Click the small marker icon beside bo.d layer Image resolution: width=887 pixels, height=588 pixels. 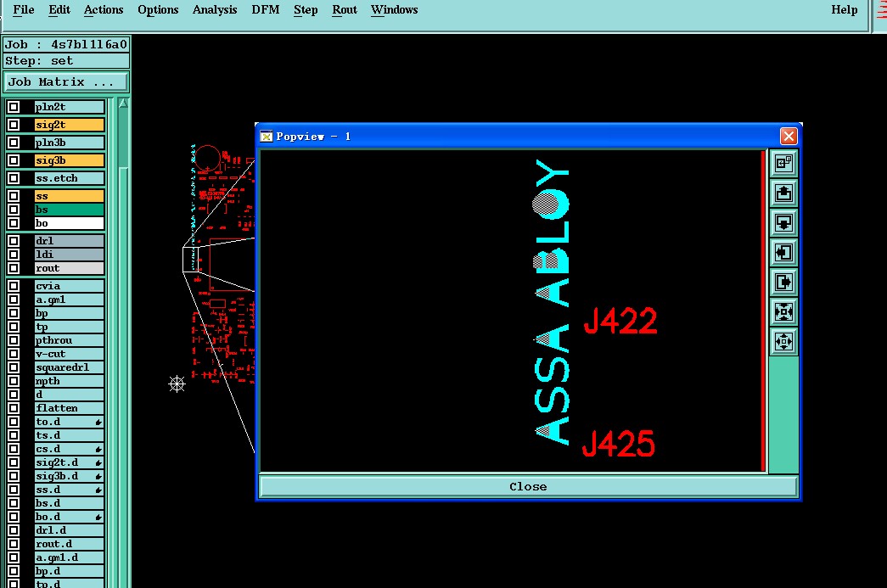[98, 517]
